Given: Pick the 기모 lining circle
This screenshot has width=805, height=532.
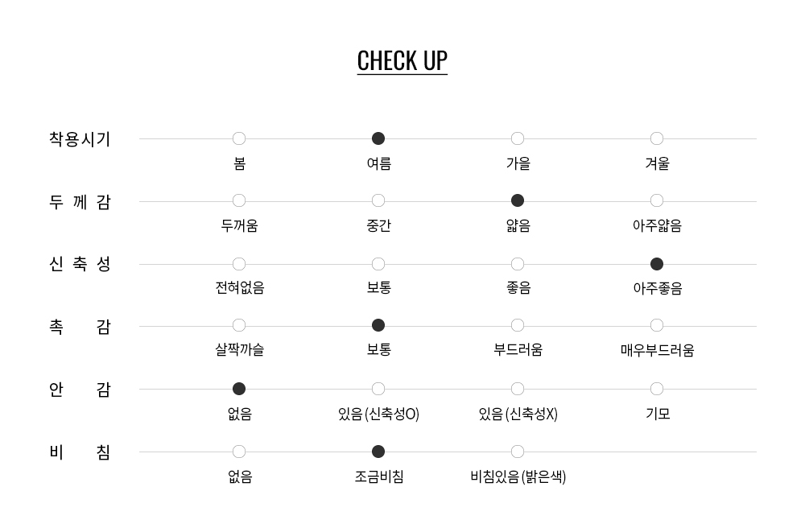Looking at the screenshot, I should (x=657, y=389).
